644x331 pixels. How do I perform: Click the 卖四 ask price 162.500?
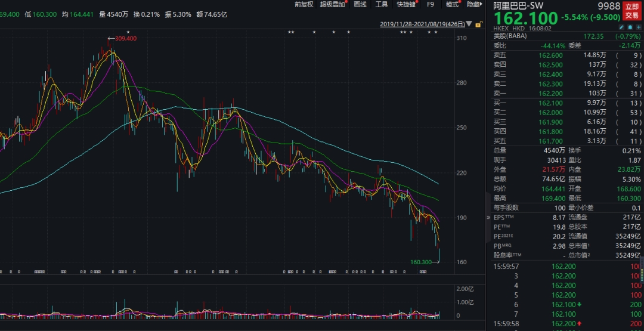[x=551, y=64]
